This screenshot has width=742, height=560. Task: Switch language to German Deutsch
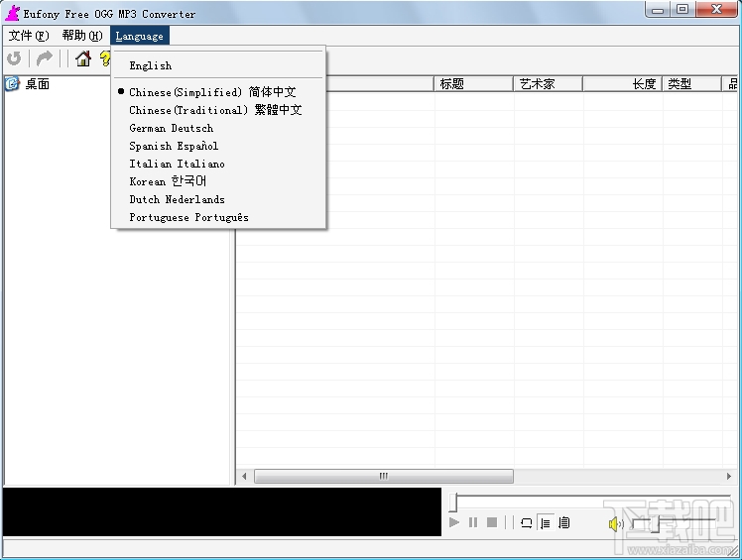(x=218, y=128)
